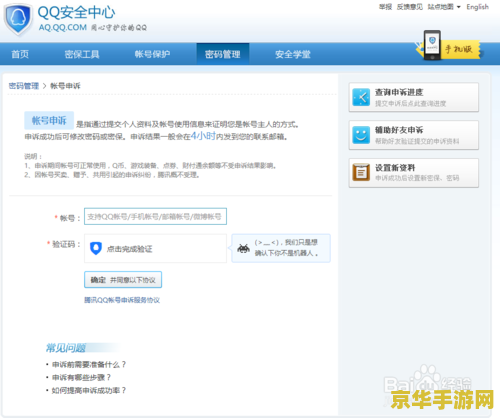Expand the 站点地图 dropdown arrow

coord(459,7)
